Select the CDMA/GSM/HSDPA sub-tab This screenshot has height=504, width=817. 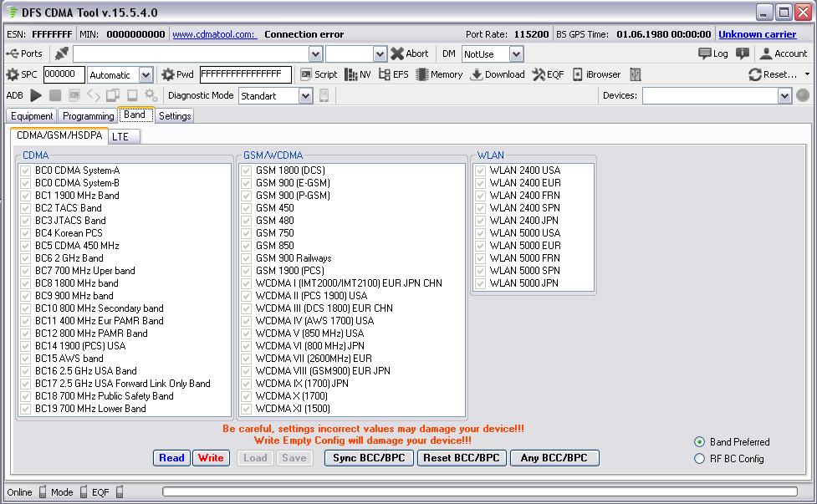[59, 135]
